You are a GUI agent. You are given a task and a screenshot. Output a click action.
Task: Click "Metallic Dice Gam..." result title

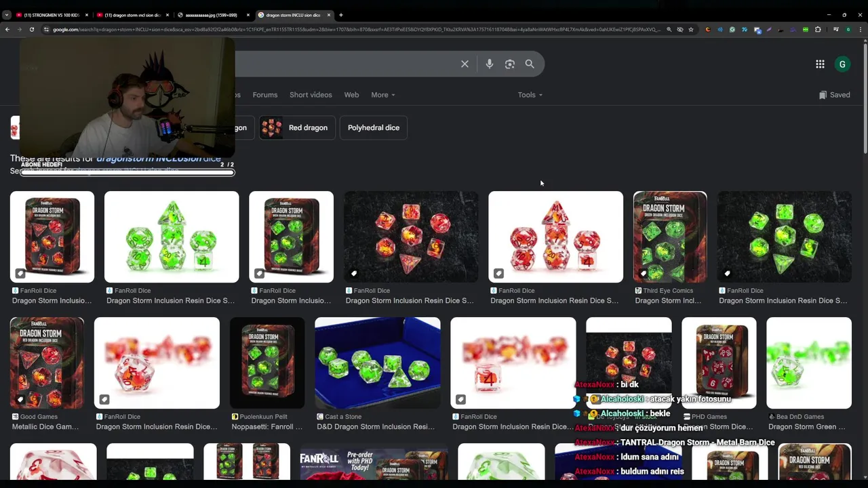tap(45, 427)
